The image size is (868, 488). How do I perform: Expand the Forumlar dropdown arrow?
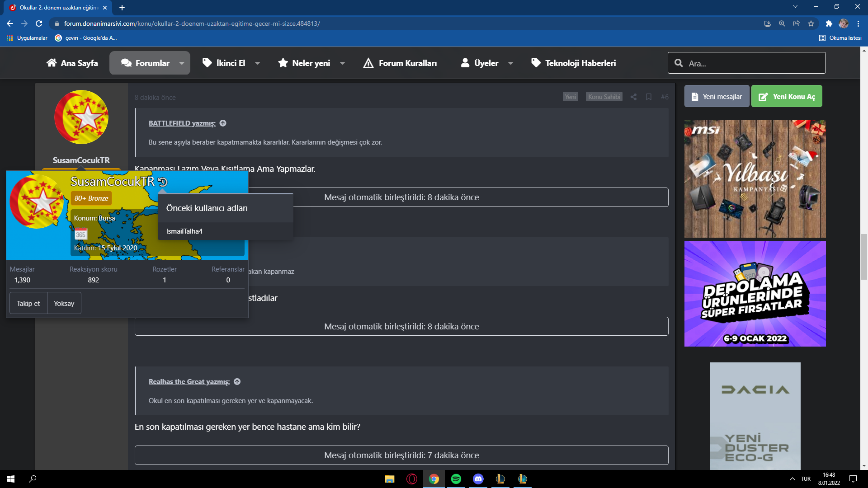182,63
